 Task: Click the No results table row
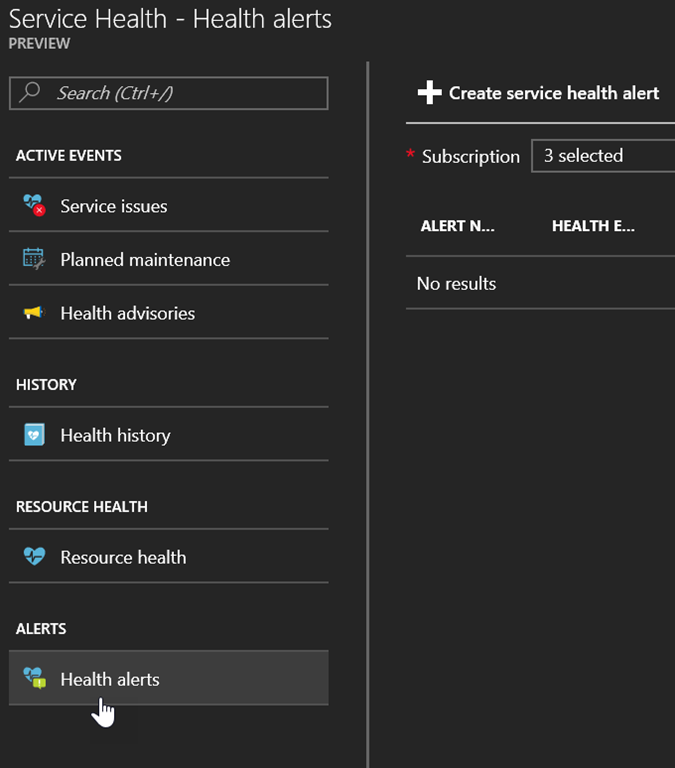tap(457, 284)
